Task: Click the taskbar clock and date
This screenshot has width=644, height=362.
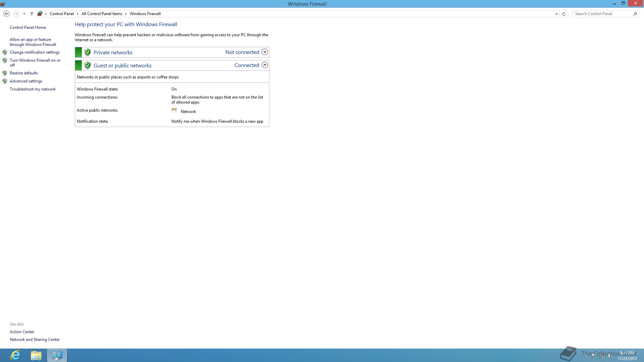Action: click(627, 356)
